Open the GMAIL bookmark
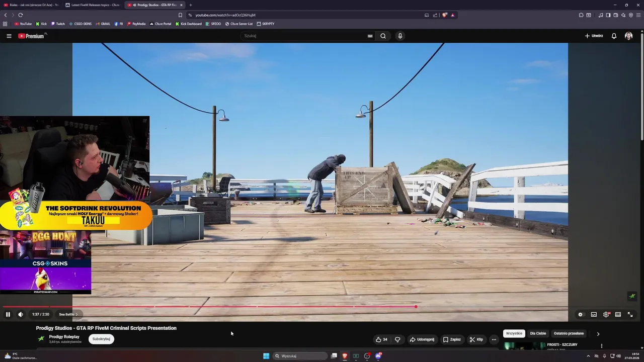The image size is (644, 362). click(103, 24)
